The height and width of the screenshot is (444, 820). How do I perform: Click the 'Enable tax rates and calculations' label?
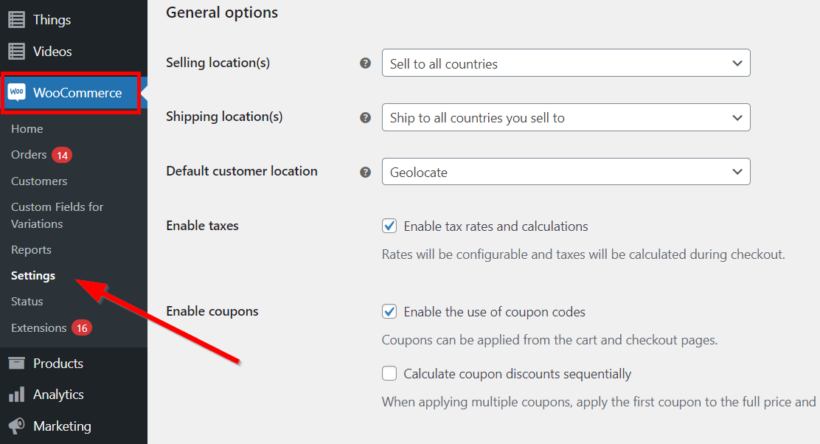click(x=496, y=226)
